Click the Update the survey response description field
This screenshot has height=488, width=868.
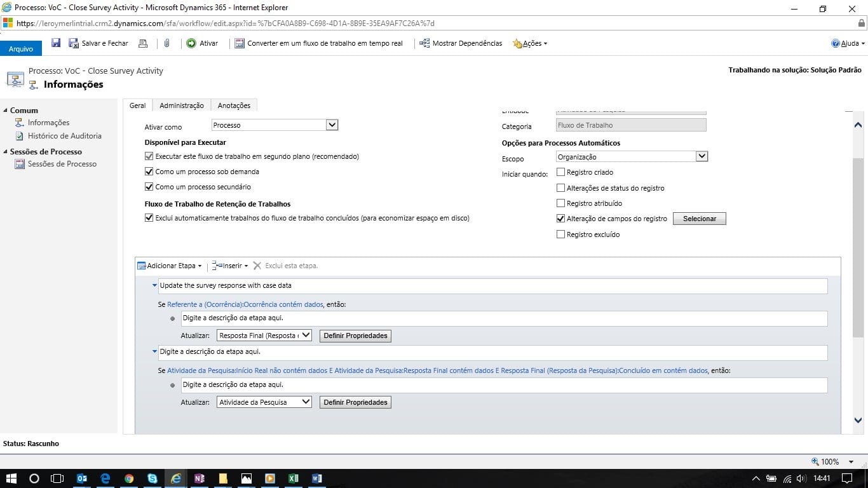(492, 286)
